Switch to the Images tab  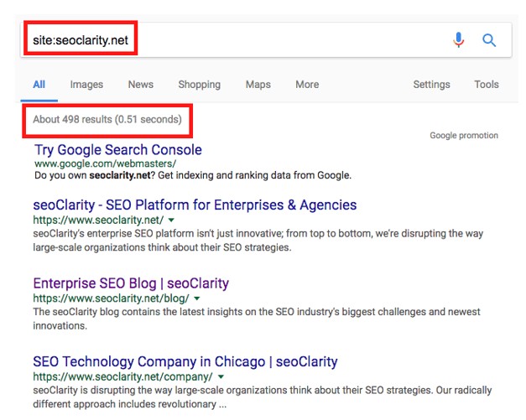(x=86, y=85)
